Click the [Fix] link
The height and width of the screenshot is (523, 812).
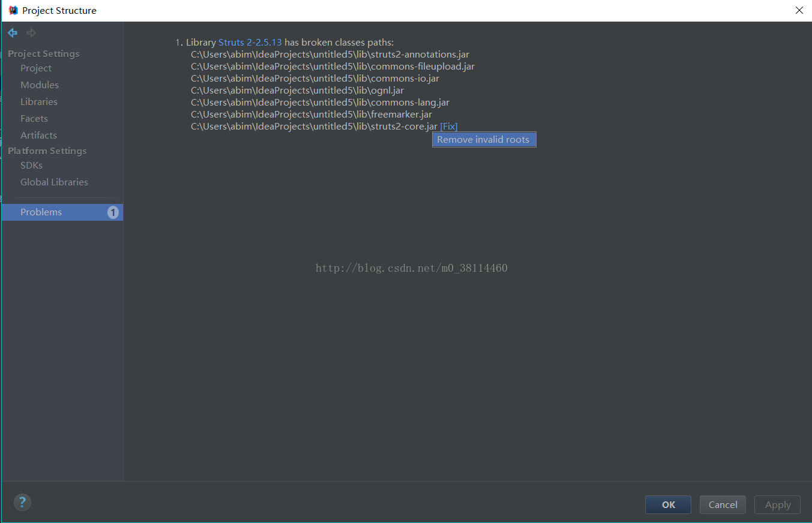[x=449, y=127]
